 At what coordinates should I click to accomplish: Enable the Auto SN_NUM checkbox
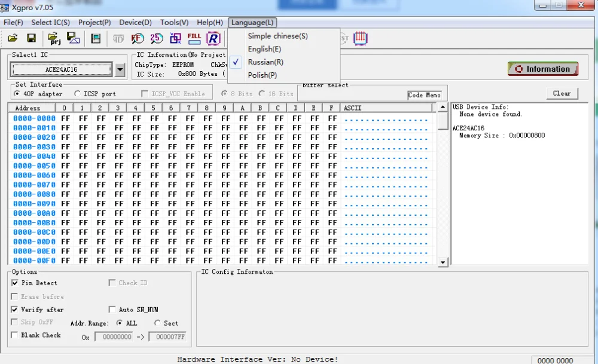pos(112,310)
